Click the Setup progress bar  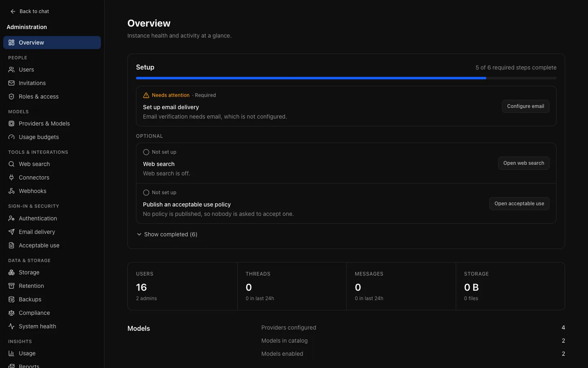coord(346,78)
